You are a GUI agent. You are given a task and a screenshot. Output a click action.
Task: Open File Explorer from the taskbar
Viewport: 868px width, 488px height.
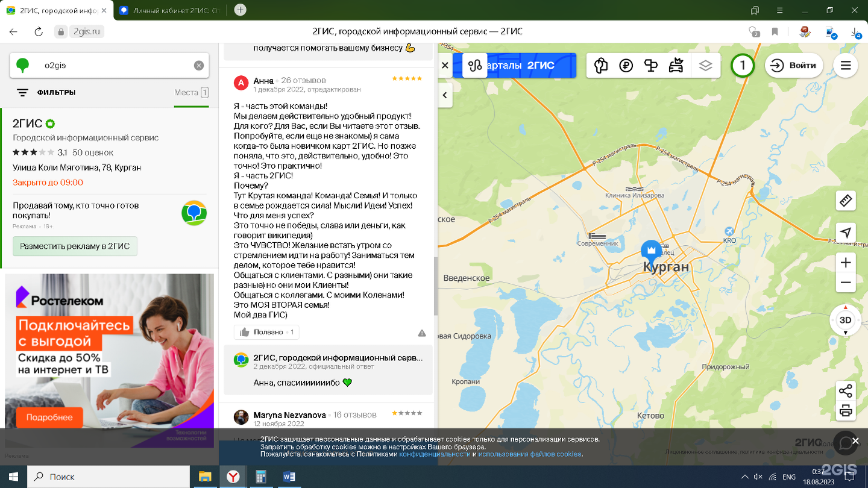(205, 477)
